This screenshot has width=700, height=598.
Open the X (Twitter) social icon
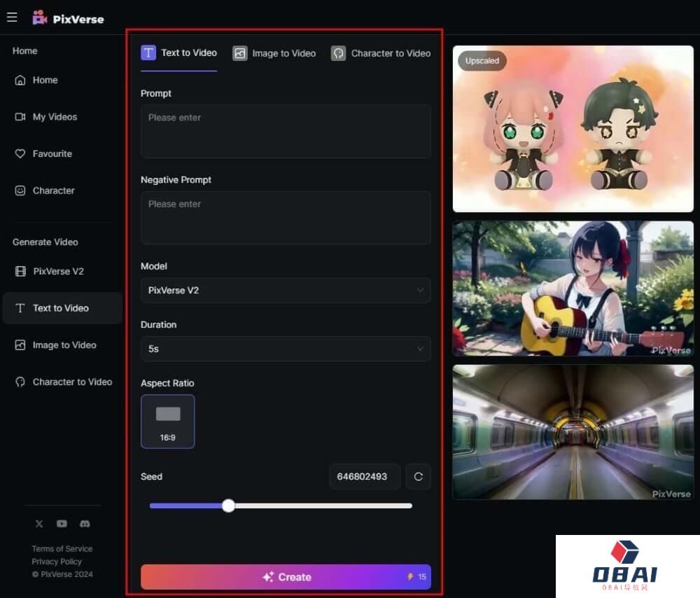pos(39,524)
